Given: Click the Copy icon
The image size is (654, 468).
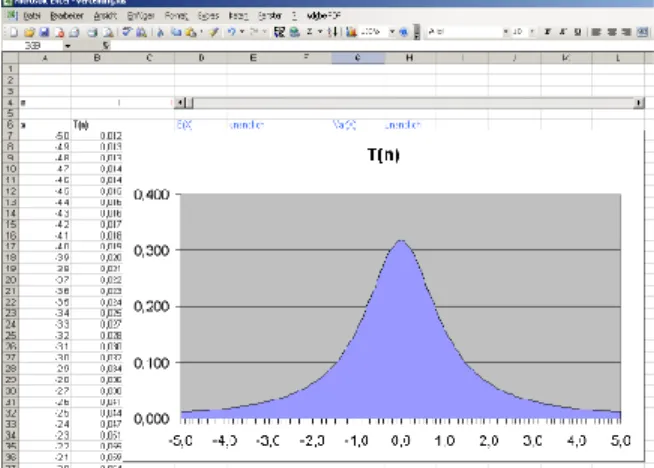Looking at the screenshot, I should pos(176,32).
